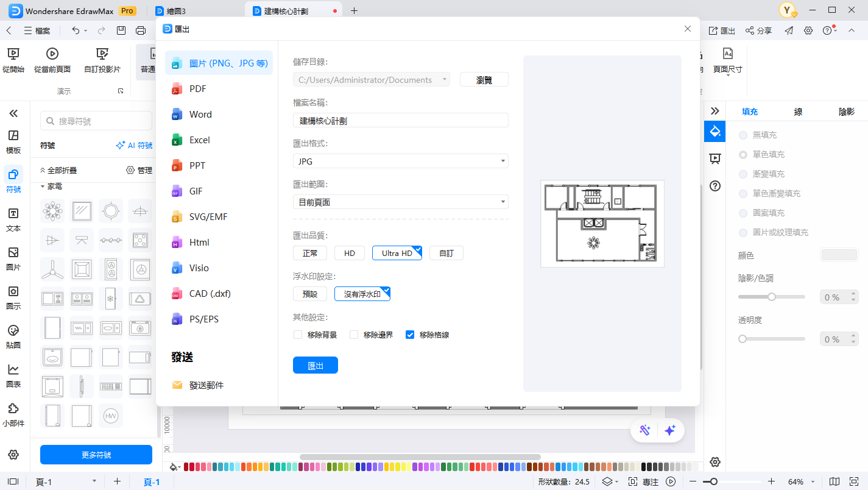
Task: Select the 線 tab in the format panel
Action: tap(798, 112)
